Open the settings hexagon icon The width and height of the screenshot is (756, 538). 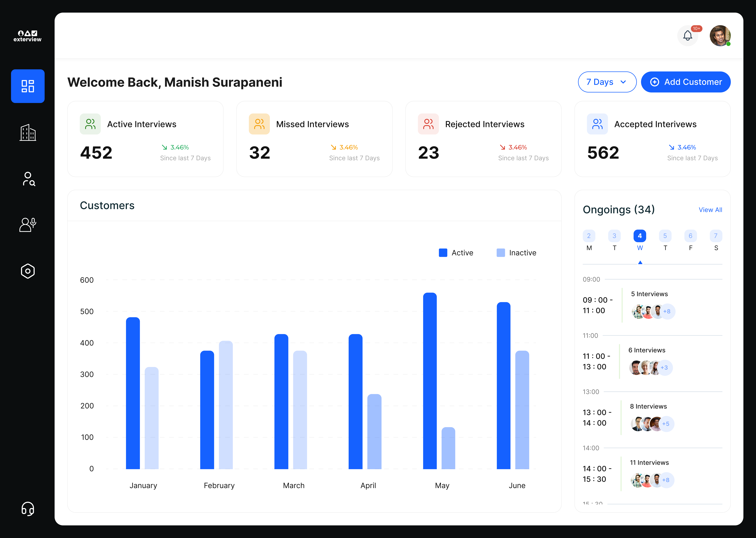click(x=28, y=271)
